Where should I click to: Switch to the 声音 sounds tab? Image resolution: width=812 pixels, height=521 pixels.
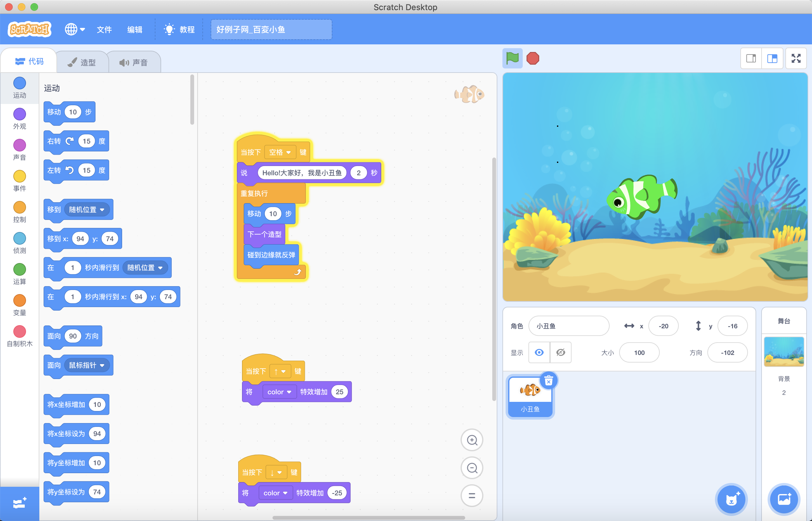point(134,62)
